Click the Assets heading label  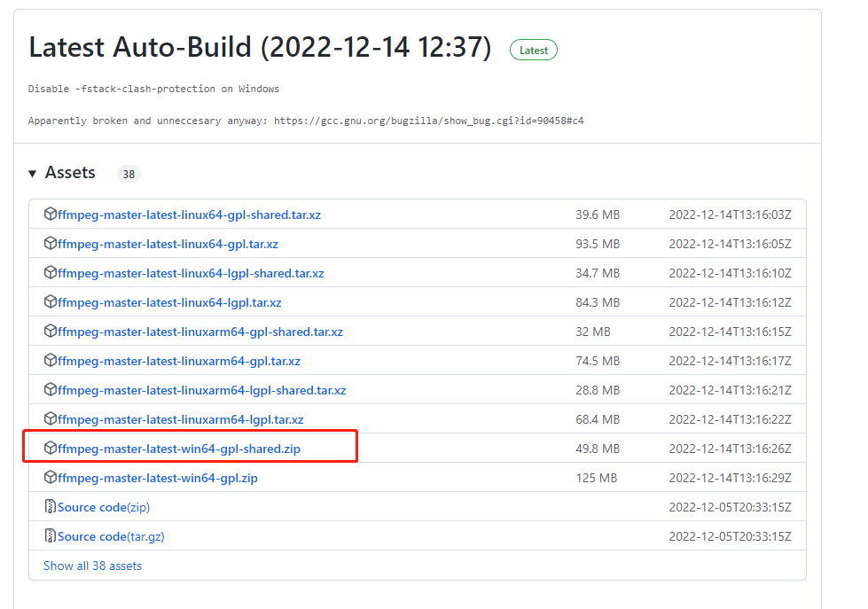coord(70,173)
